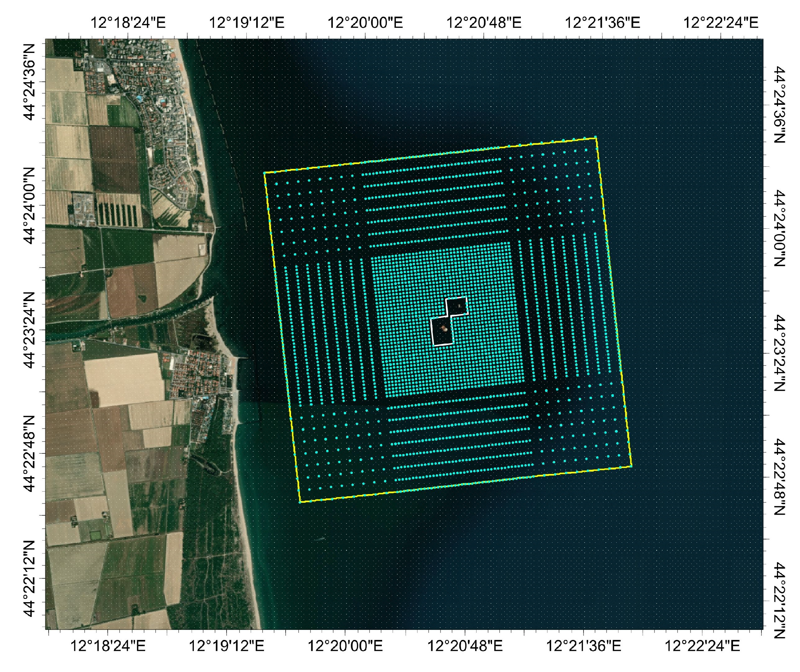Click the left 44°24'36"N latitude label

[29, 81]
